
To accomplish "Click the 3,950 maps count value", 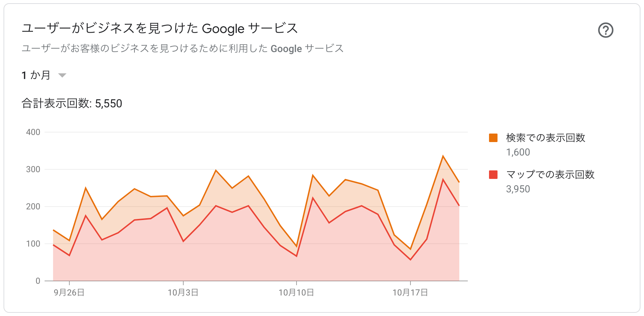I will point(518,189).
